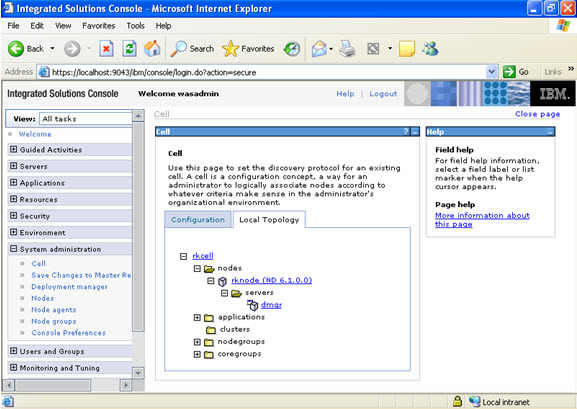Image resolution: width=577 pixels, height=409 pixels.
Task: Open the Back button history dropdown arrow
Action: 52,49
